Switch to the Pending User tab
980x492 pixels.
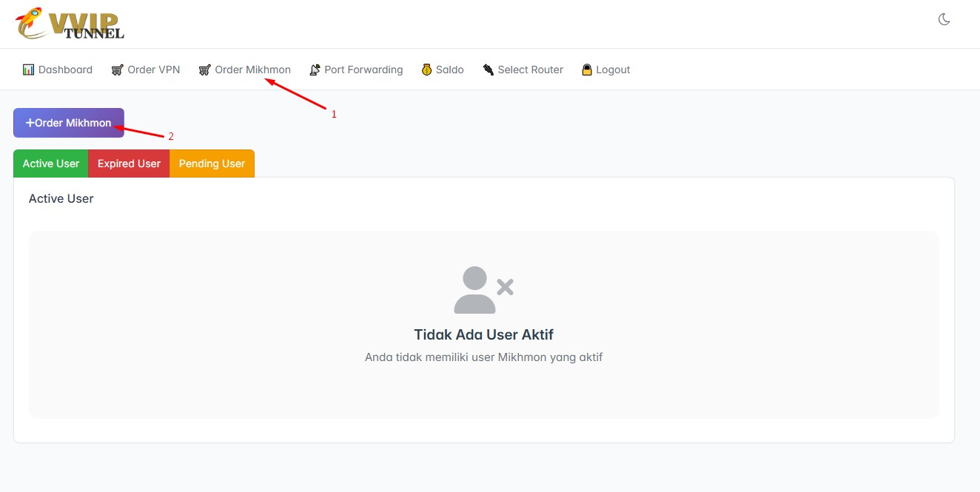pyautogui.click(x=212, y=164)
